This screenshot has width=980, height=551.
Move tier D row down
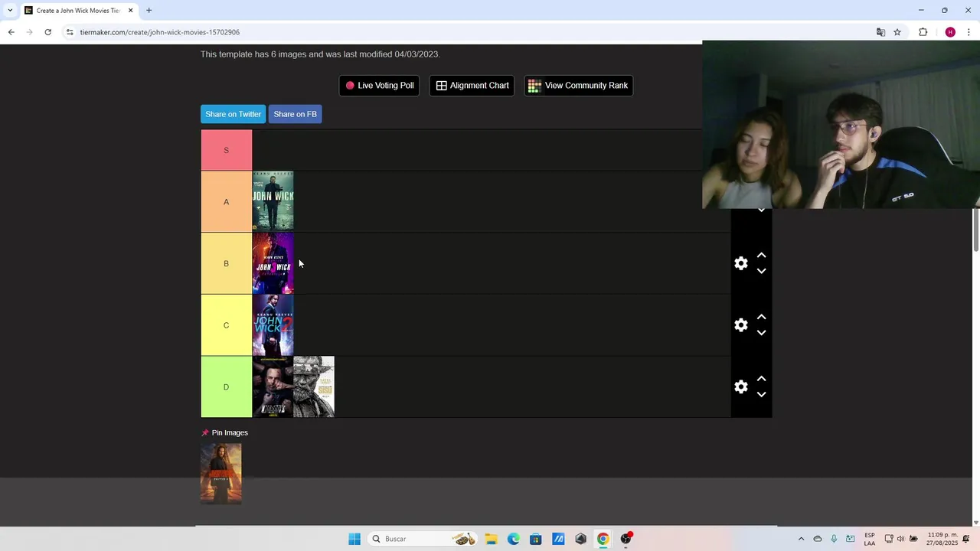(761, 395)
